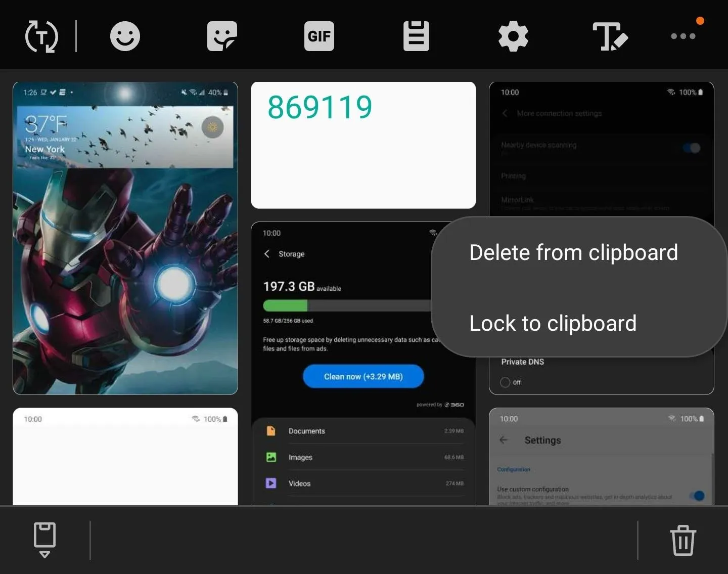This screenshot has height=574, width=728.
Task: Open the GIF keyboard
Action: pyautogui.click(x=319, y=36)
